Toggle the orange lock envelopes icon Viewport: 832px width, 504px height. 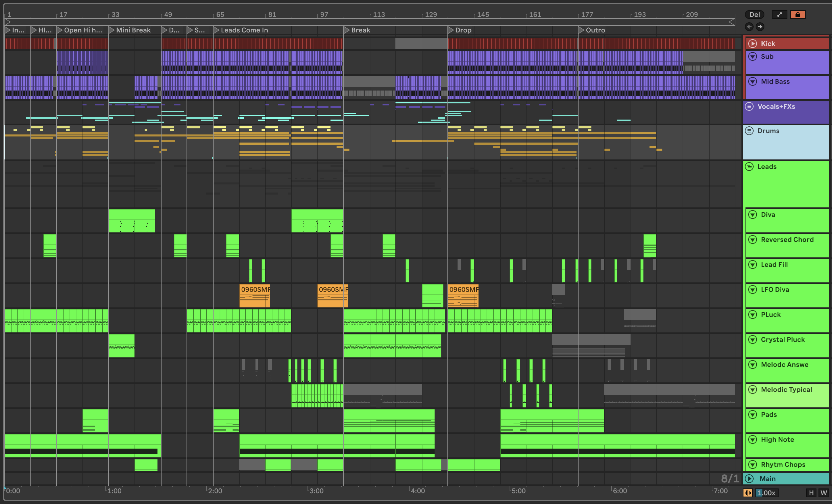click(x=798, y=15)
